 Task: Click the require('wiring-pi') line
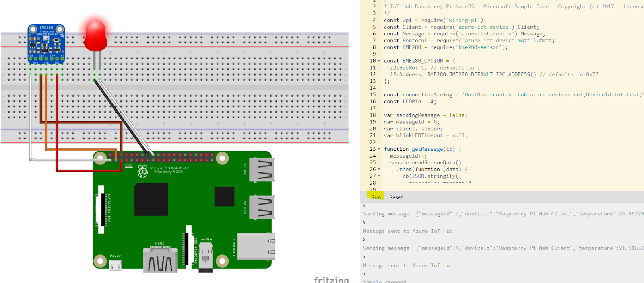[435, 20]
